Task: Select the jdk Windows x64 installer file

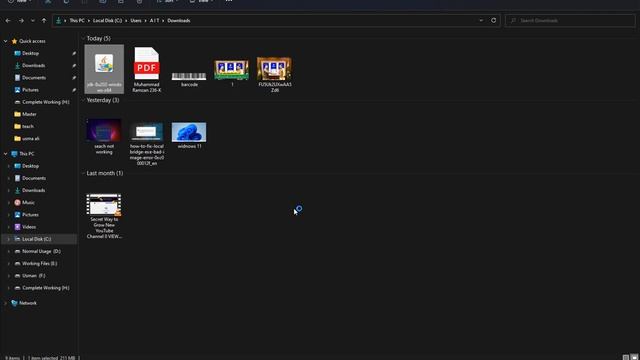Action: (x=104, y=69)
